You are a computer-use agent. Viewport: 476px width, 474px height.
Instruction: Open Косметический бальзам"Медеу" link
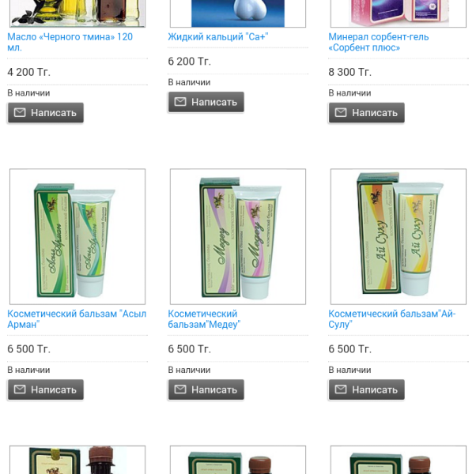204,318
